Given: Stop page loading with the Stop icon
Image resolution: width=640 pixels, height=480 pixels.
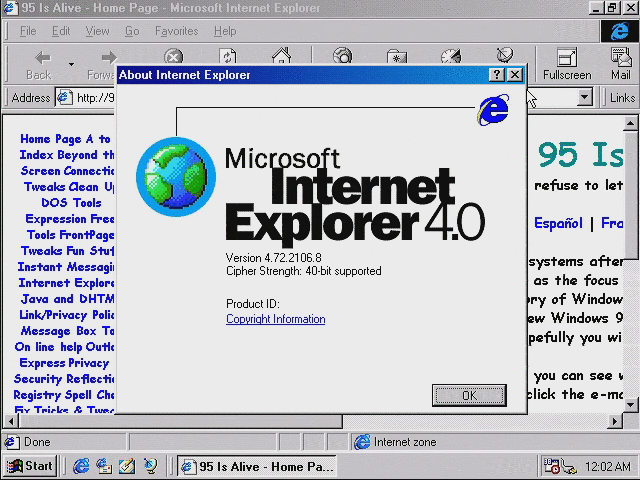Looking at the screenshot, I should click(x=173, y=56).
